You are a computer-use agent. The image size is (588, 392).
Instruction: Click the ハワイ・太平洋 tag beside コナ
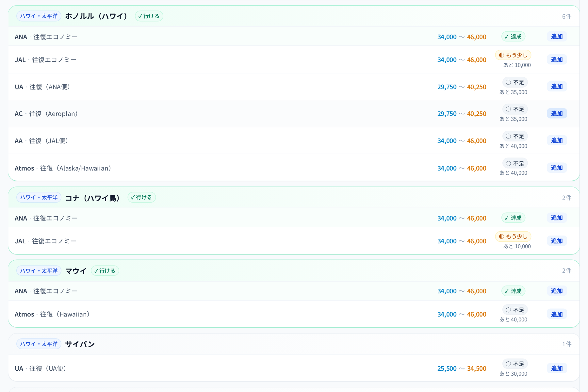point(39,197)
